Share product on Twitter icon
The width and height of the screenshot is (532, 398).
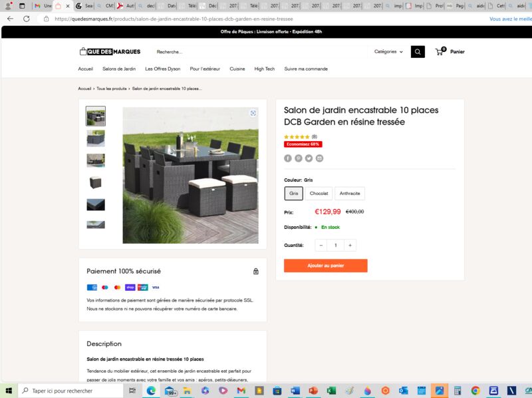click(309, 158)
